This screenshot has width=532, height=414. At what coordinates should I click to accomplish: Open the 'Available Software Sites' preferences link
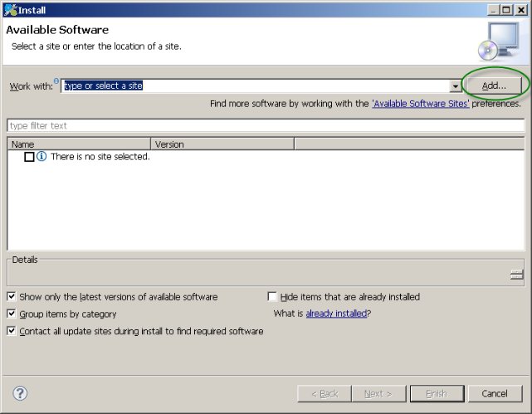tap(421, 104)
